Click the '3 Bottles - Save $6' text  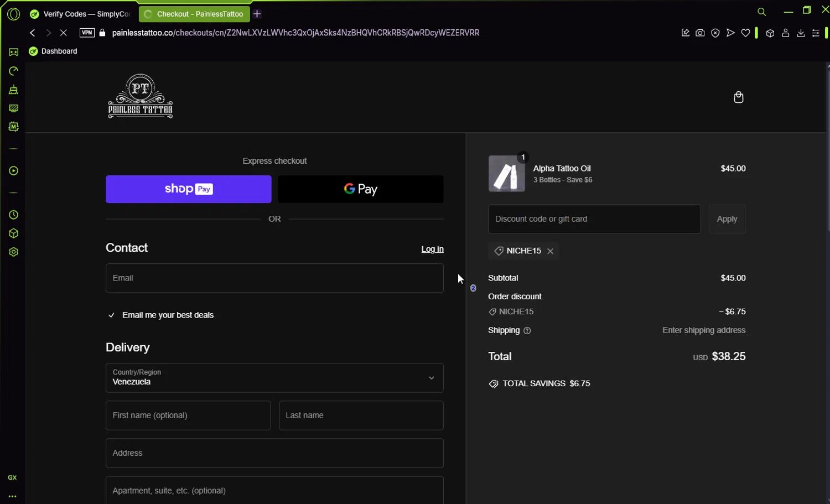(x=563, y=180)
